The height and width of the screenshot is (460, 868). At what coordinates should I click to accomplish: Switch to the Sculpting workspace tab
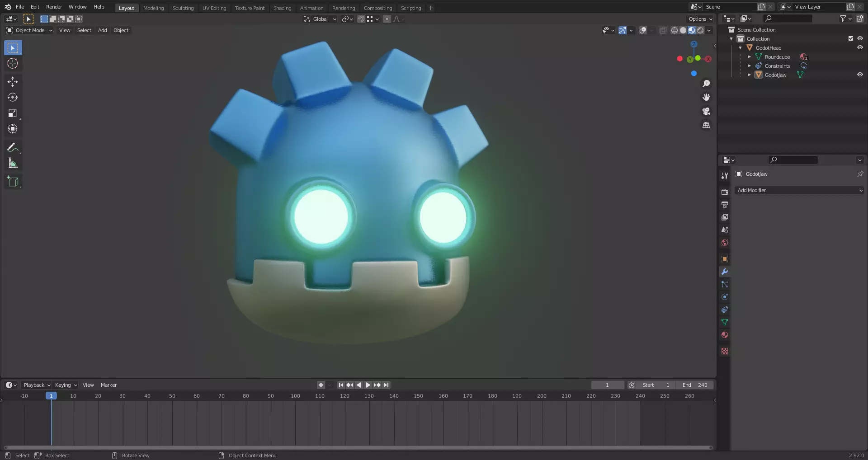(x=183, y=8)
